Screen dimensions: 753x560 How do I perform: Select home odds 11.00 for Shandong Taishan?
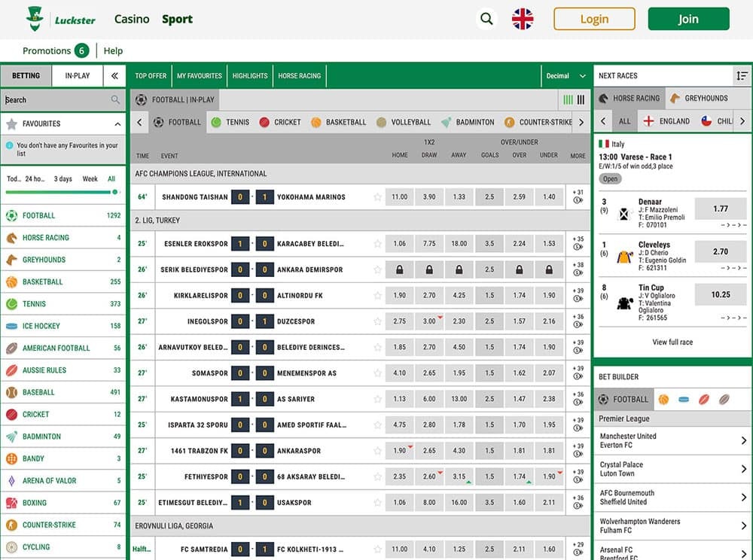(400, 196)
